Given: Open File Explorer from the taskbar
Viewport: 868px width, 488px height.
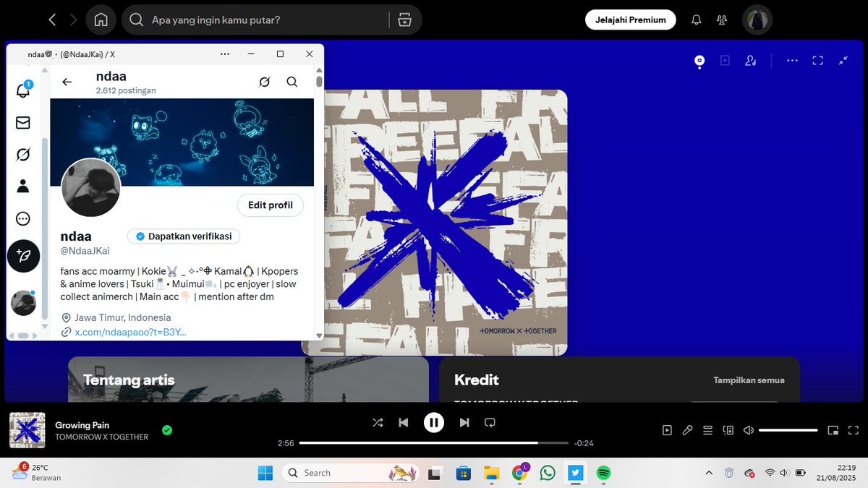Looking at the screenshot, I should [492, 473].
